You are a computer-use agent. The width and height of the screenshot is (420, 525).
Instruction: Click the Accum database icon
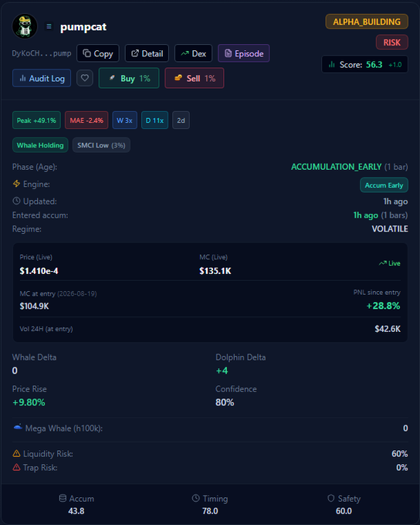point(63,498)
